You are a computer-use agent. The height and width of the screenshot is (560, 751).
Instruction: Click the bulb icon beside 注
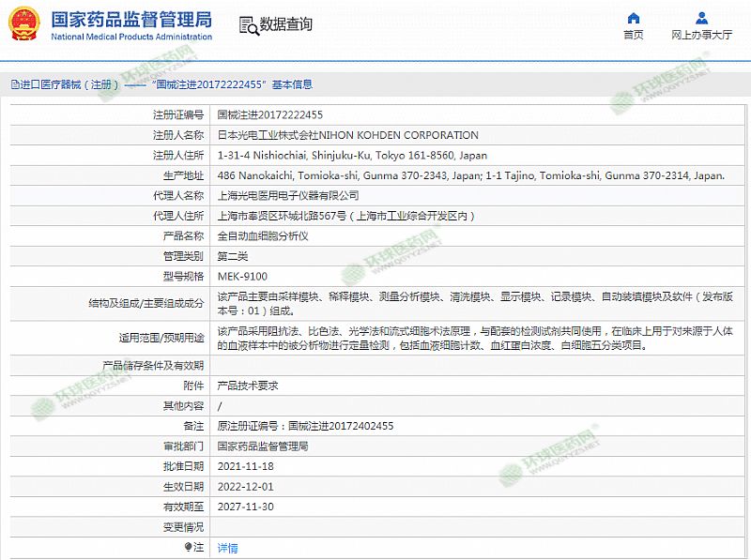coord(187,547)
